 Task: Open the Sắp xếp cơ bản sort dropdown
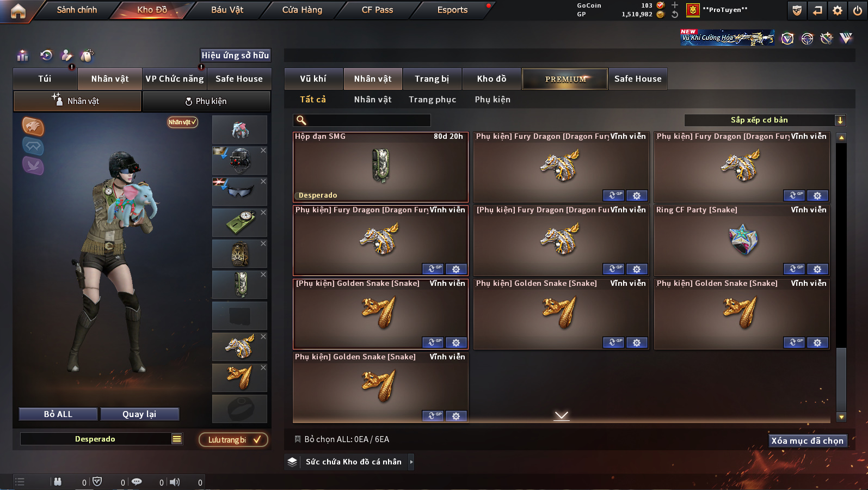[x=765, y=120]
